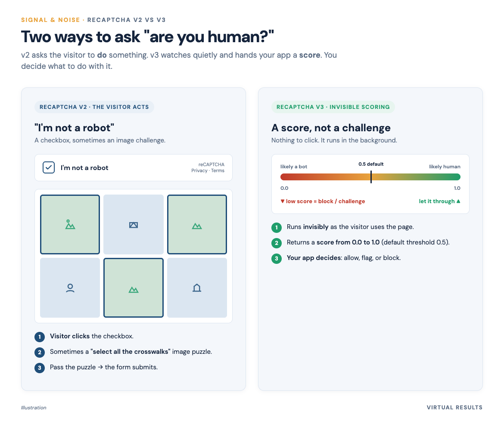Open the reCAPTCHA Terms link
The height and width of the screenshot is (427, 504).
coord(218,170)
